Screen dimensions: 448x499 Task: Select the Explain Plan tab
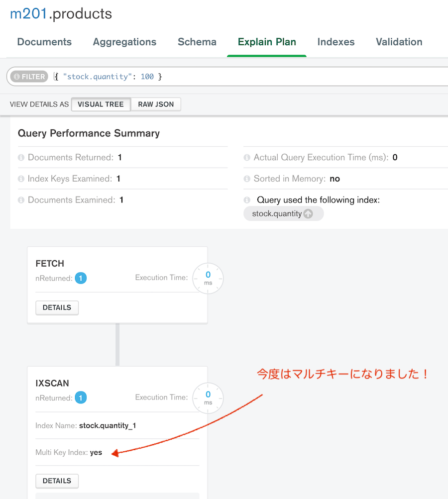[267, 42]
